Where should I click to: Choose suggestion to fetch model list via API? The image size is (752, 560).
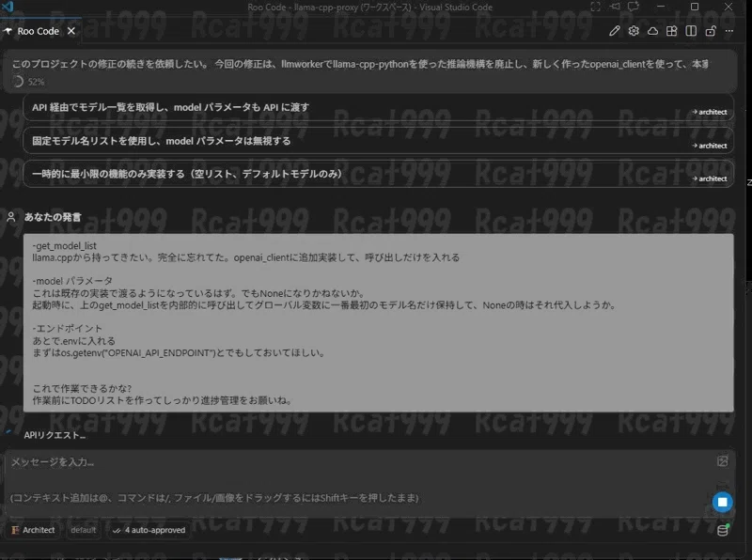(x=379, y=107)
